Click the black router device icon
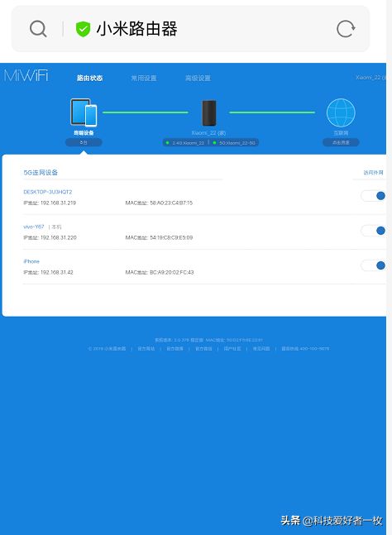Screen dimensions: 392x535 point(208,112)
